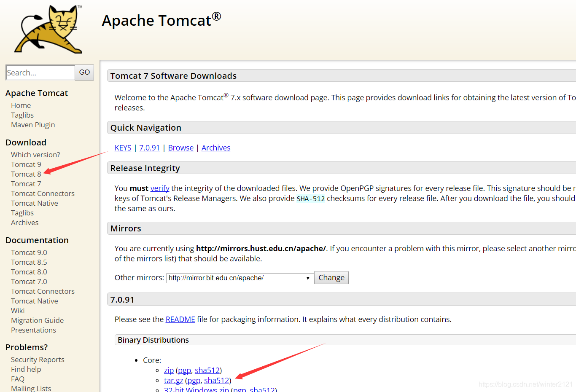576x392 pixels.
Task: Click the Change mirror button
Action: [x=331, y=278]
